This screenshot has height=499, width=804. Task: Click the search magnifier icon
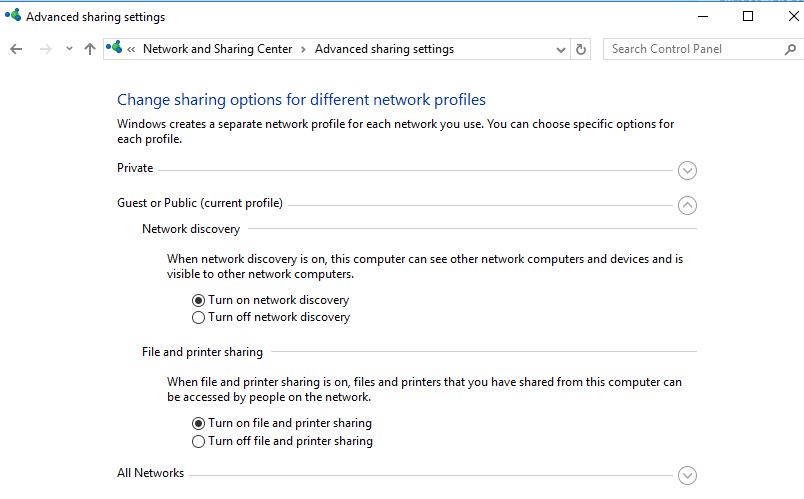click(790, 49)
